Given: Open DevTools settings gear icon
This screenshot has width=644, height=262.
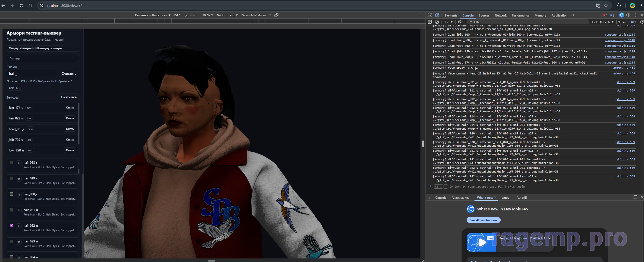Looking at the screenshot, I should coord(628,15).
